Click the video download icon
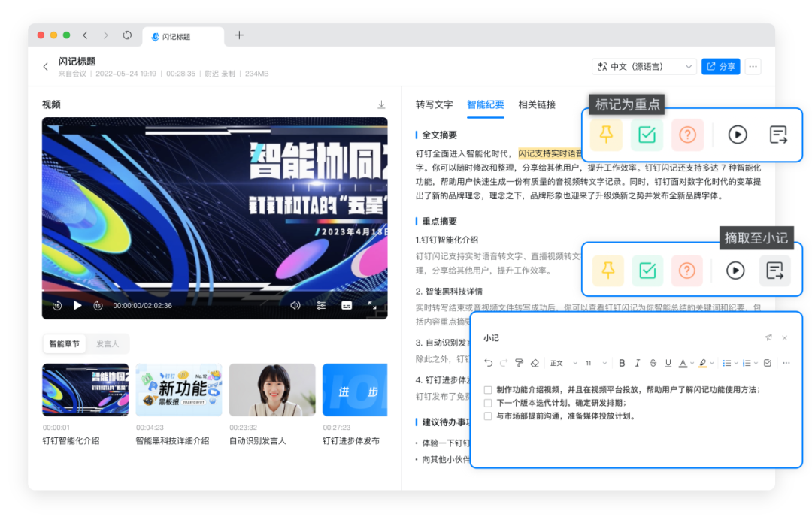Image resolution: width=812 pixels, height=523 pixels. click(381, 104)
